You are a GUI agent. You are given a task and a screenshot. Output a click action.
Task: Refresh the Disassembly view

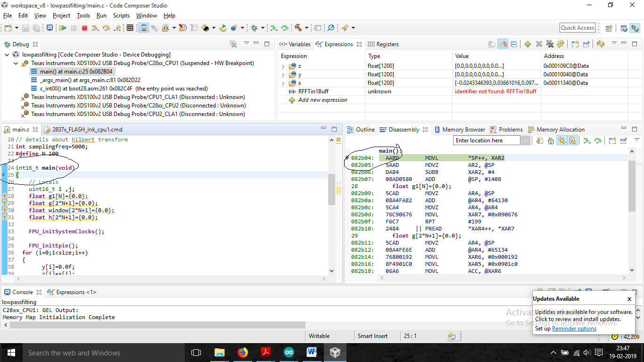[541, 140]
